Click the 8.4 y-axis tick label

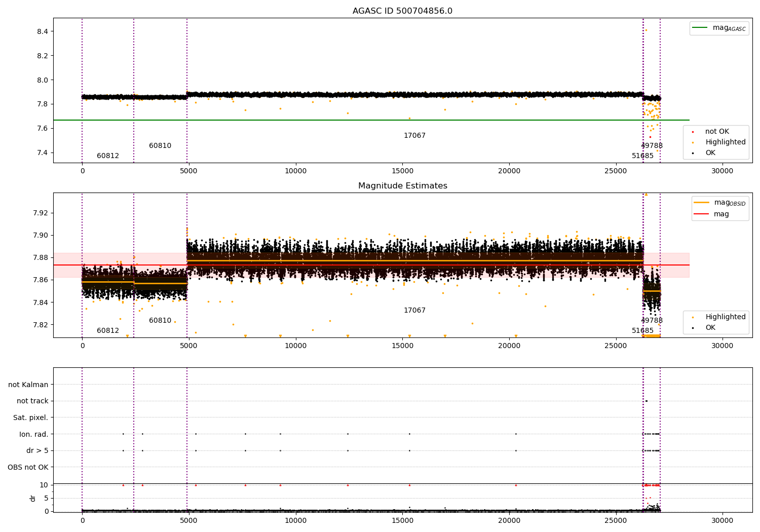click(43, 31)
